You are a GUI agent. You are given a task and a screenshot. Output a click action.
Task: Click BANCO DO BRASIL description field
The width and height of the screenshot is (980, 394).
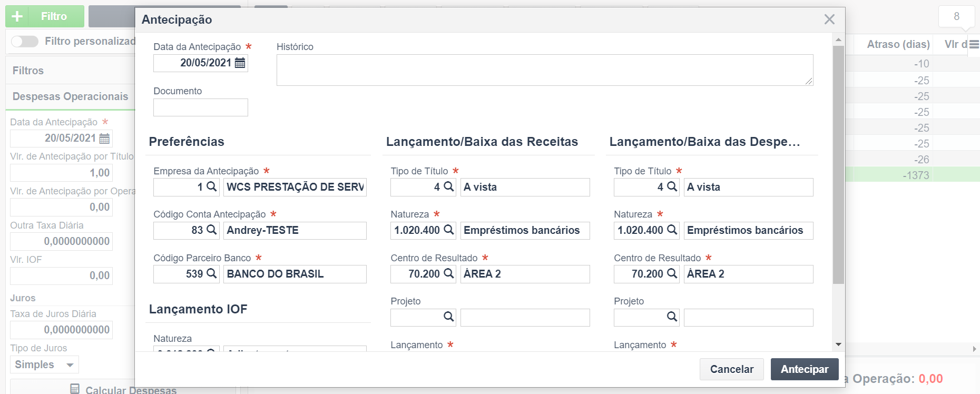(x=295, y=274)
